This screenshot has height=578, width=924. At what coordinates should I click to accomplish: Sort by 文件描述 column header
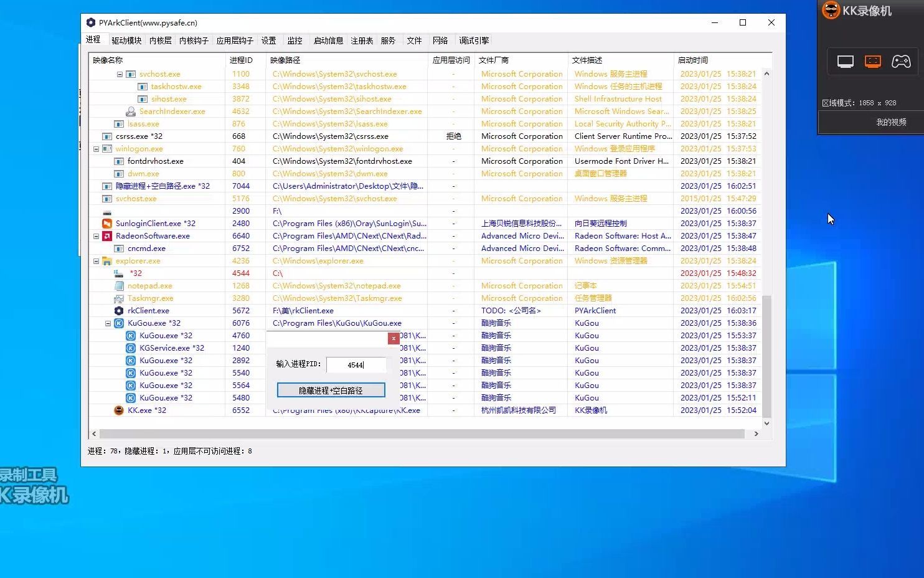pos(620,60)
